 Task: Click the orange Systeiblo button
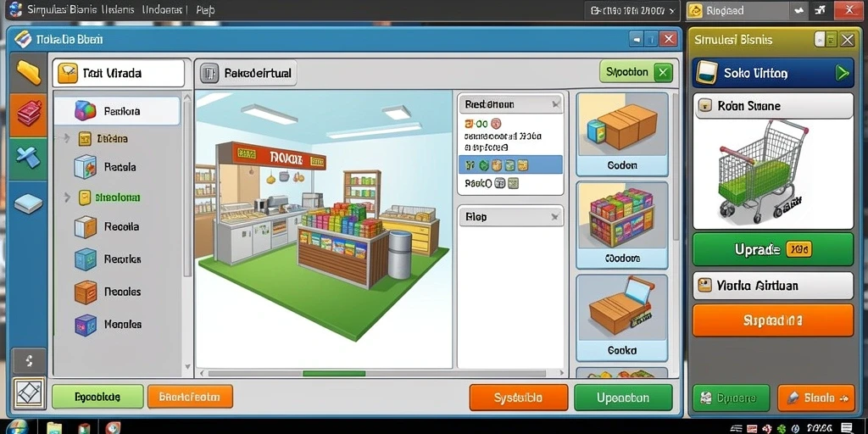tap(519, 398)
